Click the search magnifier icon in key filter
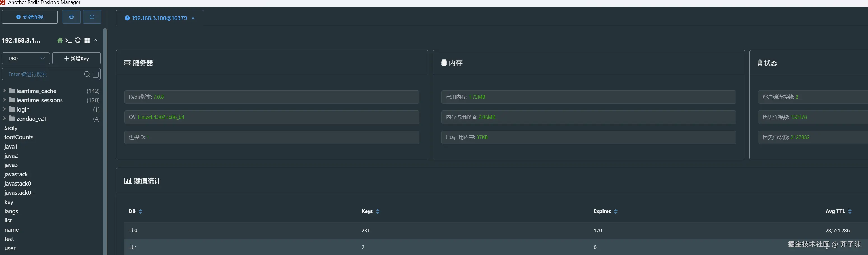The image size is (868, 255). [x=87, y=74]
